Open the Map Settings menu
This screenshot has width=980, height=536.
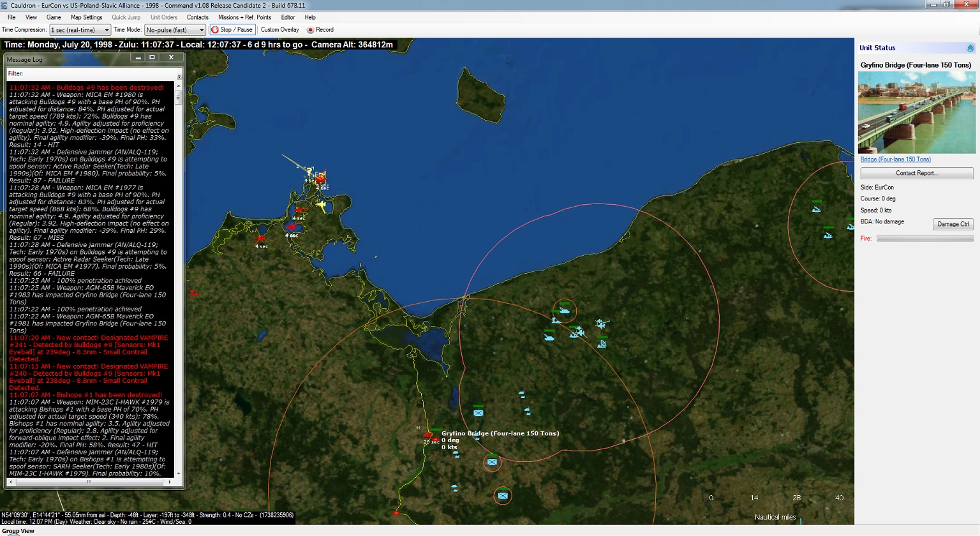point(86,17)
